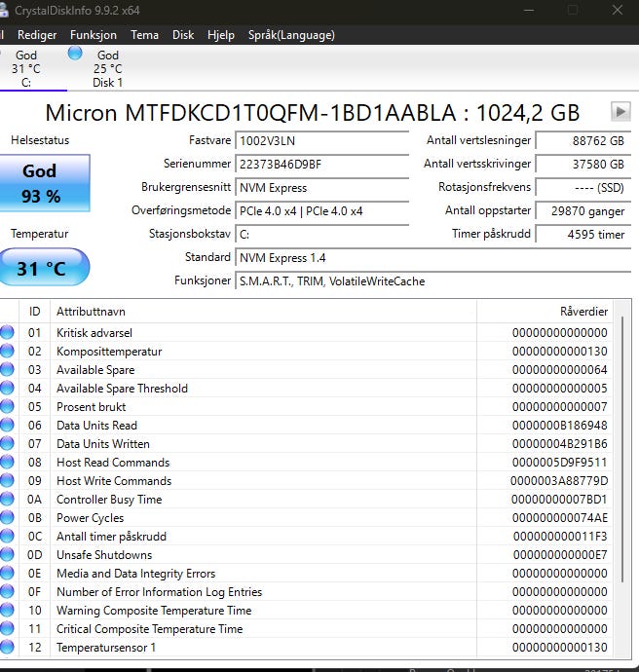
Task: Click raw value 0000000B186948
Action: pyautogui.click(x=560, y=426)
